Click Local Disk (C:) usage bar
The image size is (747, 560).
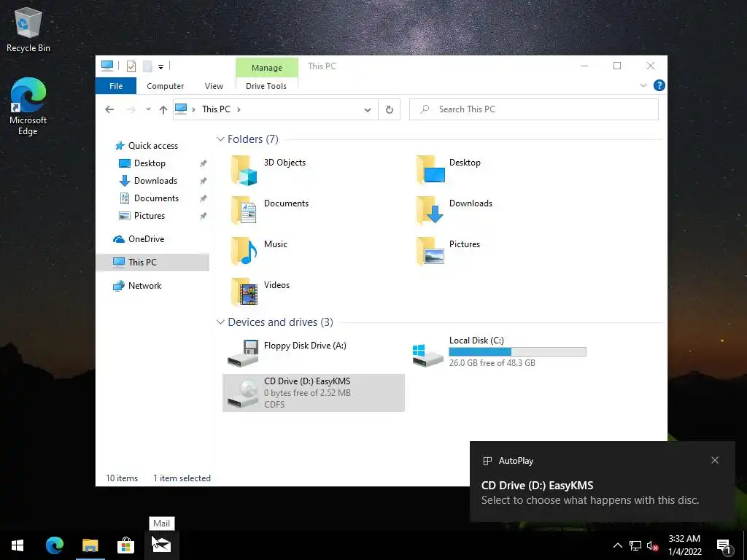517,352
